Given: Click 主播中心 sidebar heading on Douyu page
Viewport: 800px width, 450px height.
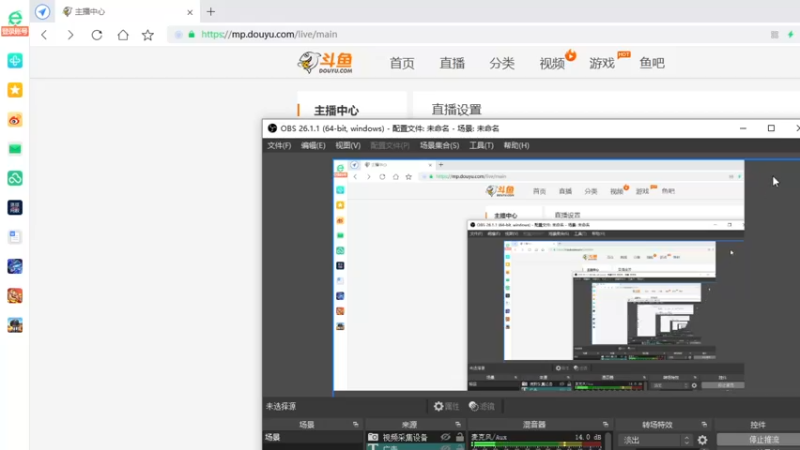Looking at the screenshot, I should (336, 110).
